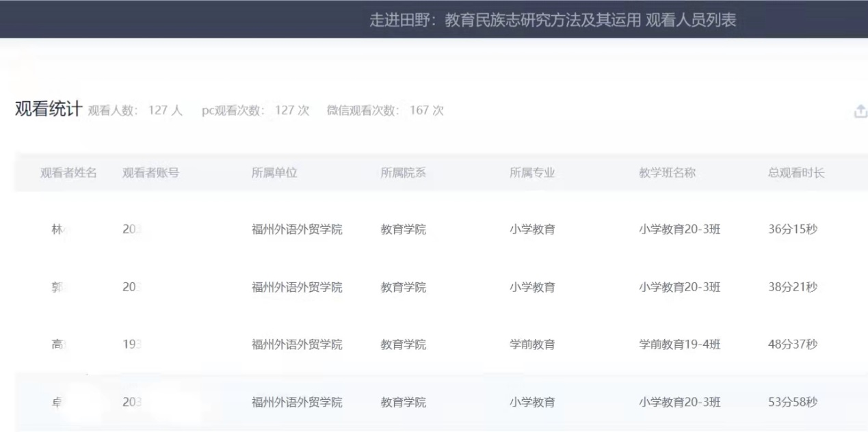This screenshot has height=432, width=868.
Task: Sort by the 总观看时长 column header
Action: click(796, 173)
